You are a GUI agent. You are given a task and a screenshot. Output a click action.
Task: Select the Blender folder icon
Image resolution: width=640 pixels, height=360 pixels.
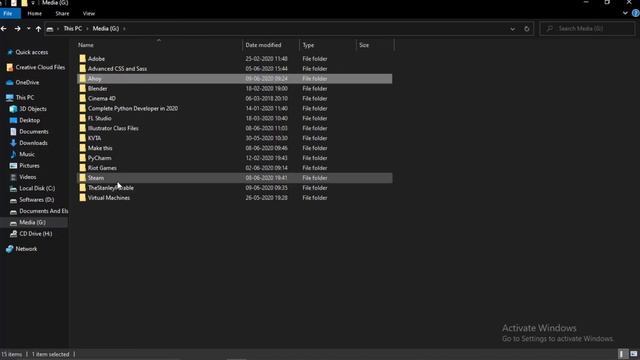(83, 89)
